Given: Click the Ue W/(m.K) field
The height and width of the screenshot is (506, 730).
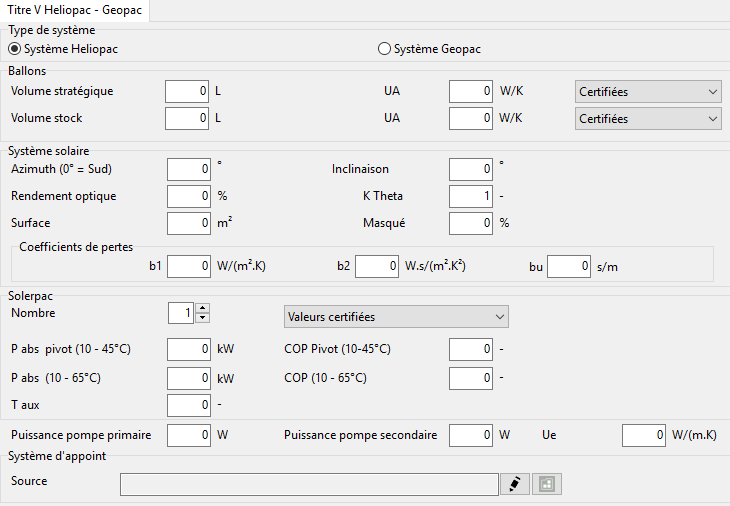Looking at the screenshot, I should point(643,435).
